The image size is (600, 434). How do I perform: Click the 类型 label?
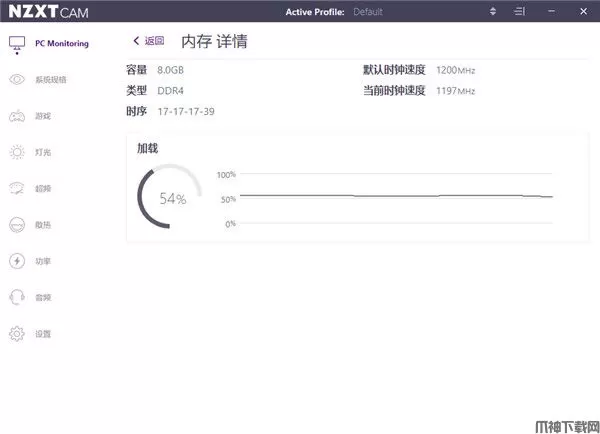[x=137, y=91]
